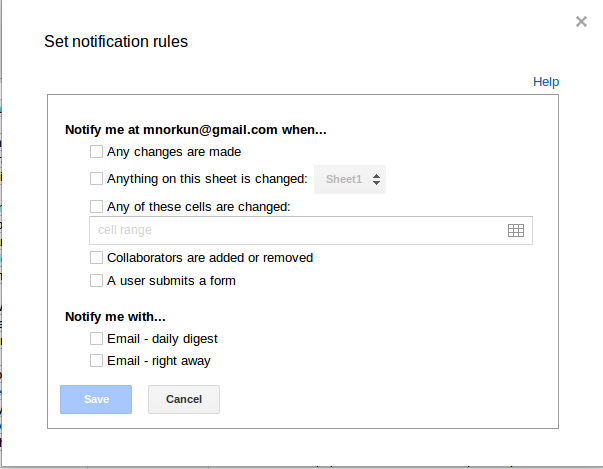The height and width of the screenshot is (469, 603).
Task: Click the 'Notify me with...' heading
Action: click(x=115, y=317)
